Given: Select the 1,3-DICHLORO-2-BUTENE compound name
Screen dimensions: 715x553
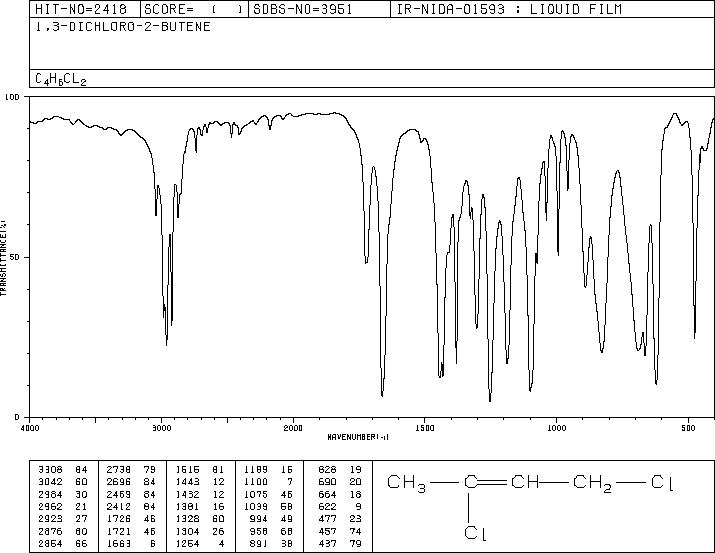Looking at the screenshot, I should (123, 27).
